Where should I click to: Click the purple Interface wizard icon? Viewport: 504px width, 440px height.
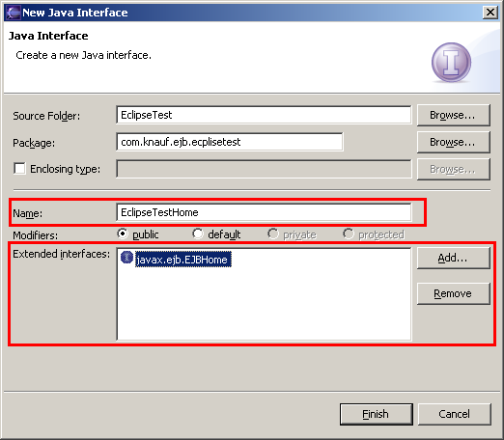(451, 63)
